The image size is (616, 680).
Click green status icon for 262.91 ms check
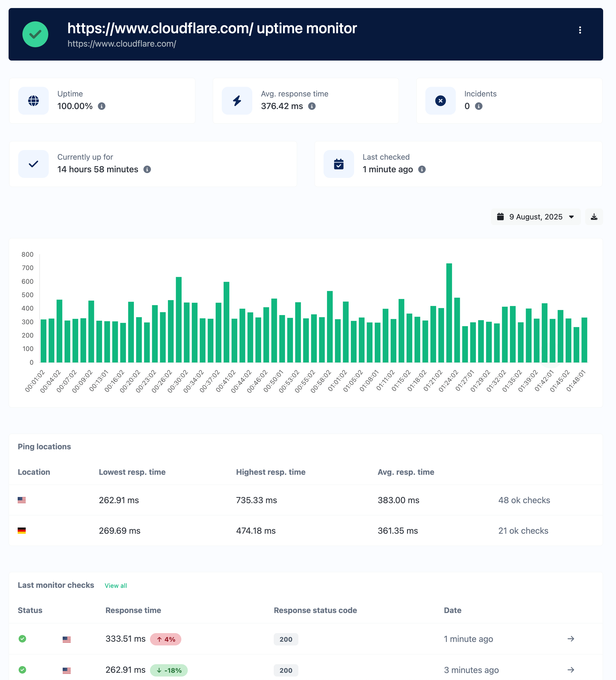pyautogui.click(x=22, y=670)
